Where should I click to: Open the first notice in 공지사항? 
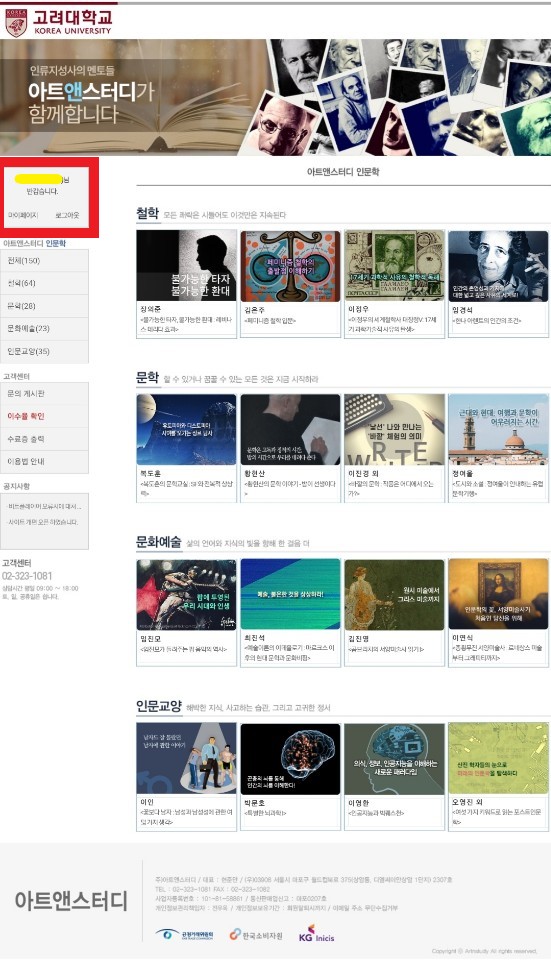click(x=44, y=507)
